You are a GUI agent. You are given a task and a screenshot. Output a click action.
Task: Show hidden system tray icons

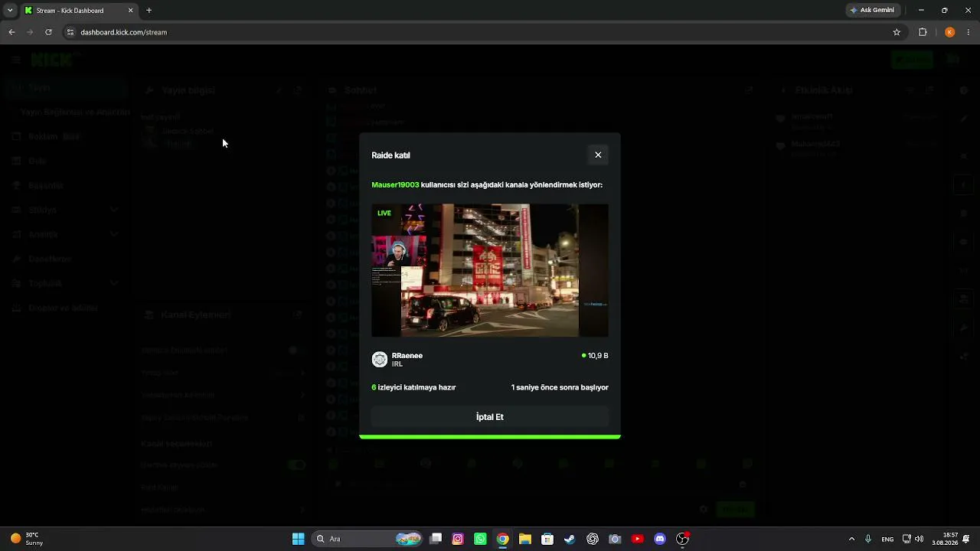pyautogui.click(x=851, y=539)
